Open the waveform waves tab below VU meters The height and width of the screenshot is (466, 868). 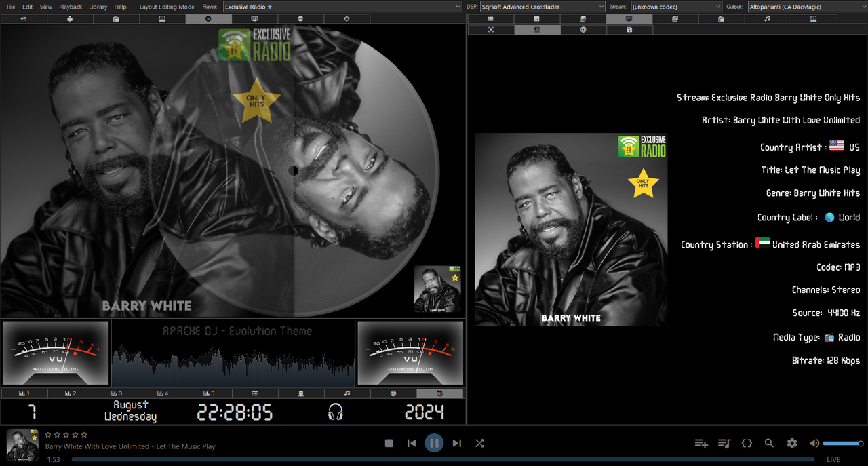[254, 393]
